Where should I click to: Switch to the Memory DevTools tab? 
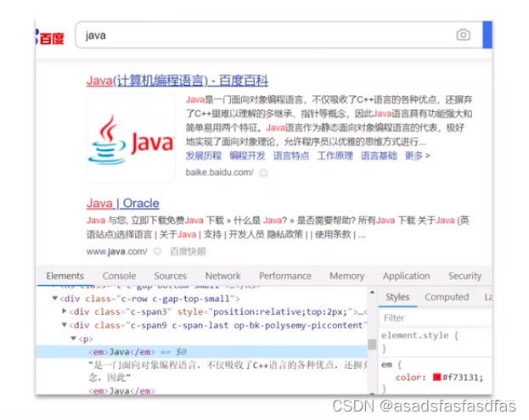346,276
